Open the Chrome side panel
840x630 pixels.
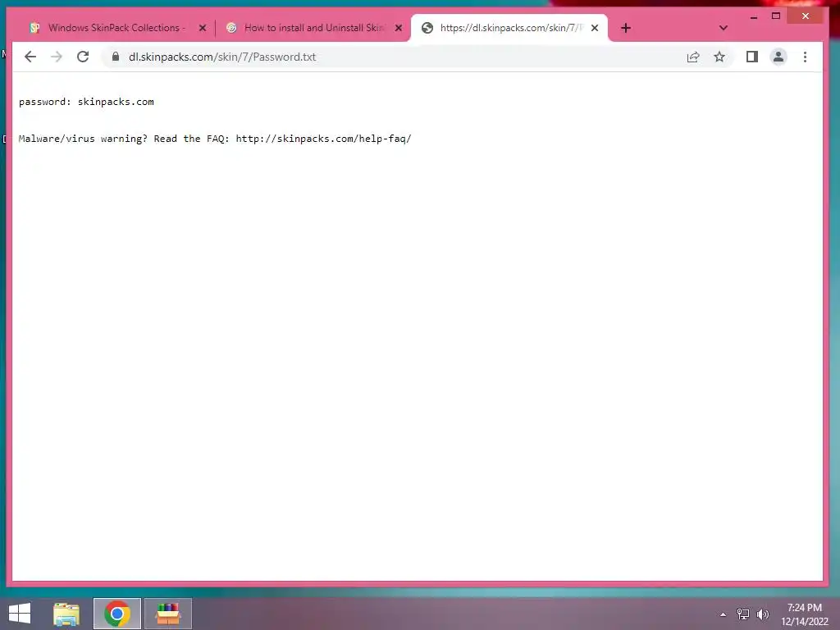[751, 57]
